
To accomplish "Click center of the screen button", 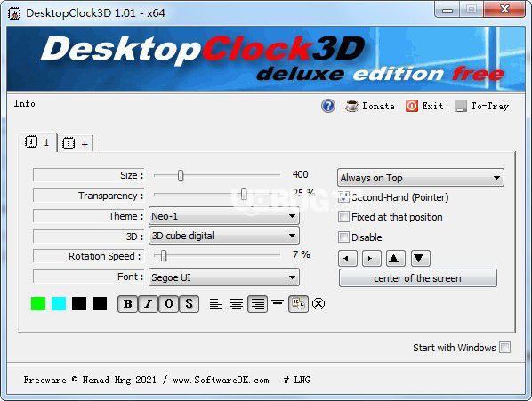I will tap(417, 278).
